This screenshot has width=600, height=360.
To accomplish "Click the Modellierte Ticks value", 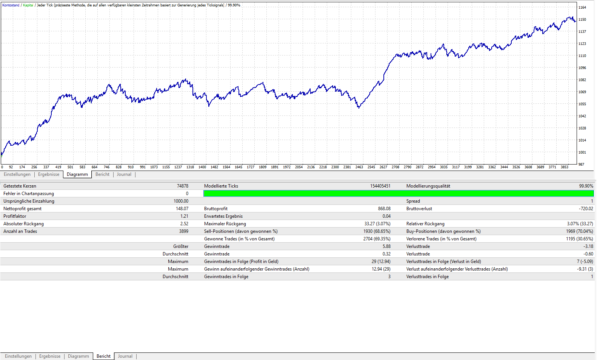I will tap(380, 186).
